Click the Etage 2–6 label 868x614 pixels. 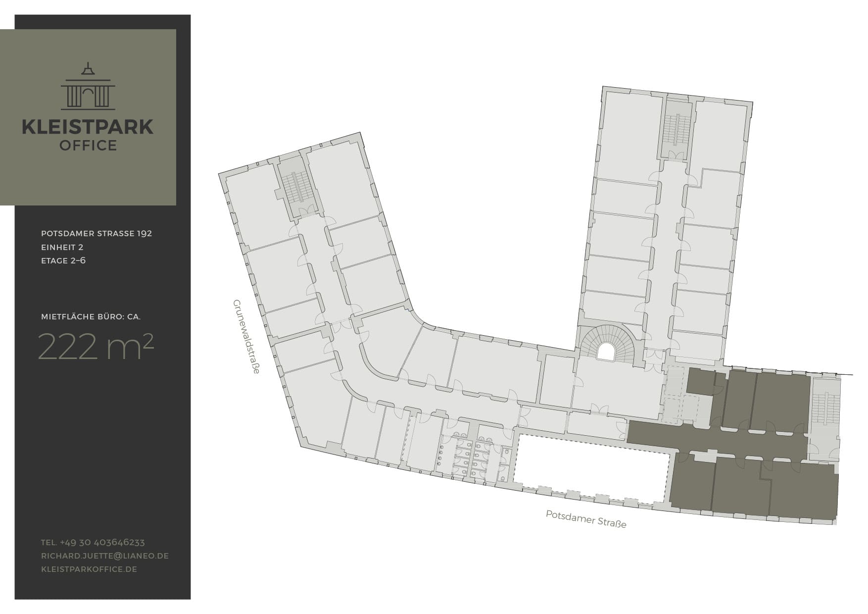(x=63, y=260)
